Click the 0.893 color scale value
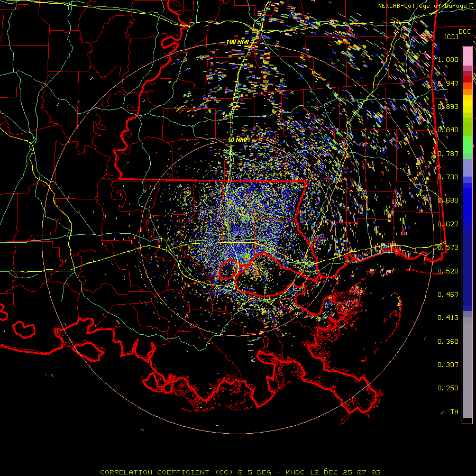 448,106
